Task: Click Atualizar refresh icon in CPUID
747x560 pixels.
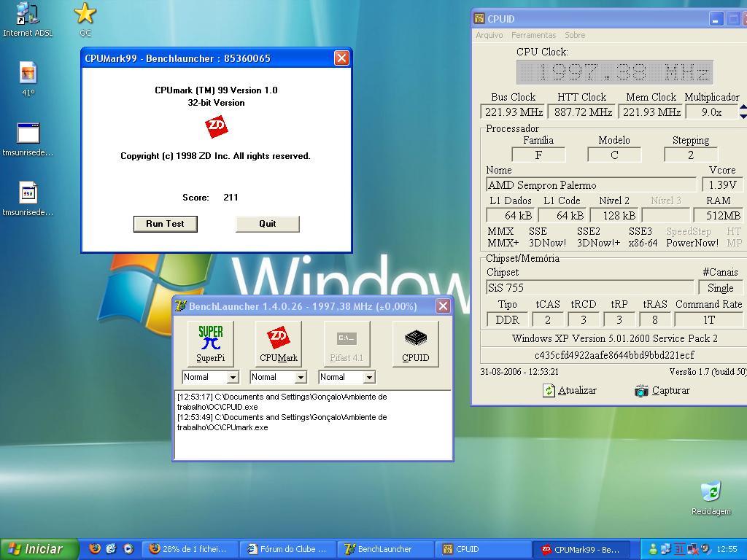Action: (549, 391)
